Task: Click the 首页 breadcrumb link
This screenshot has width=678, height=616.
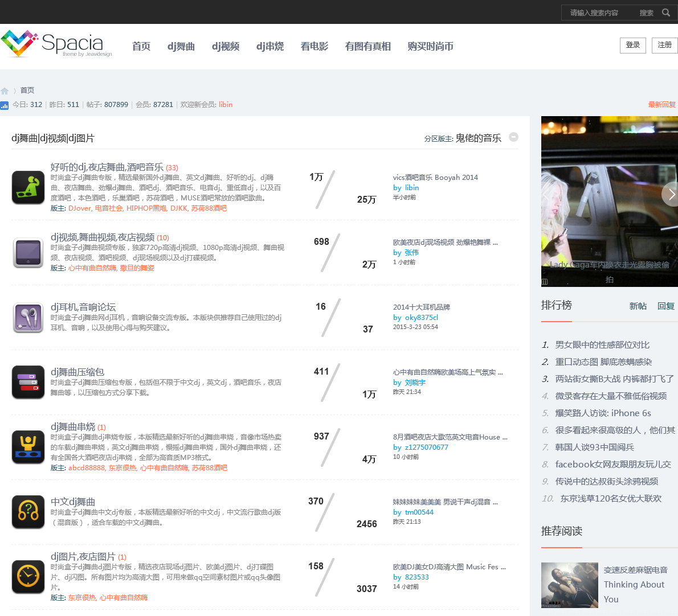Action: (27, 91)
